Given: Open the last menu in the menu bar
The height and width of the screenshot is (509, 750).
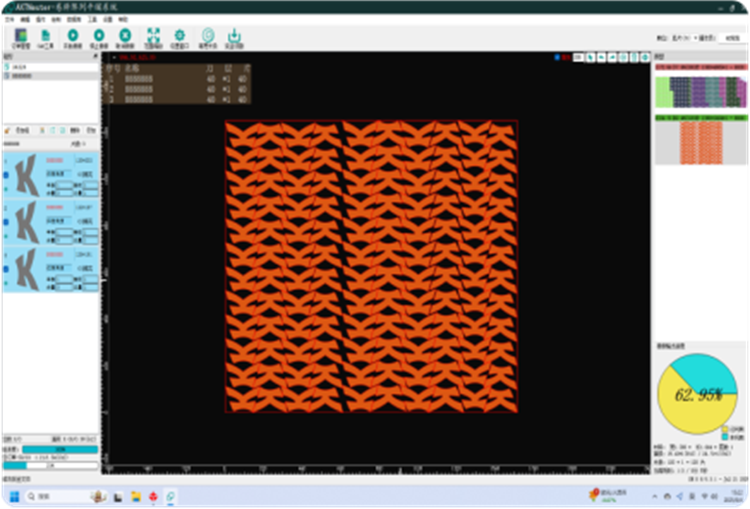Looking at the screenshot, I should point(123,19).
